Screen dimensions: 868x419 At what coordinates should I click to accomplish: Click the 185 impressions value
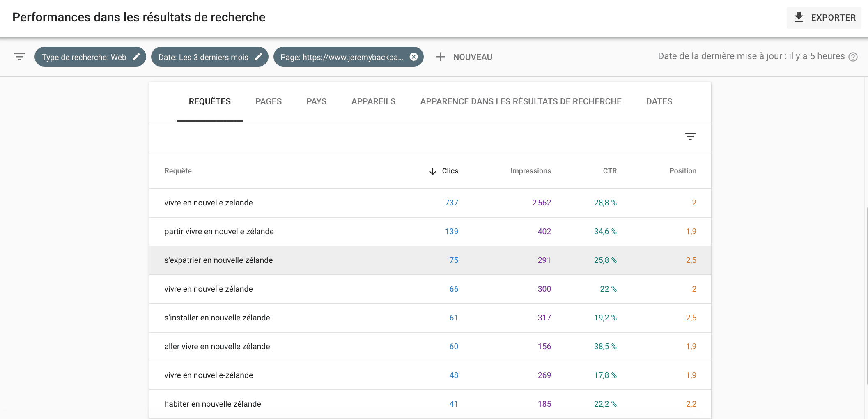(544, 404)
